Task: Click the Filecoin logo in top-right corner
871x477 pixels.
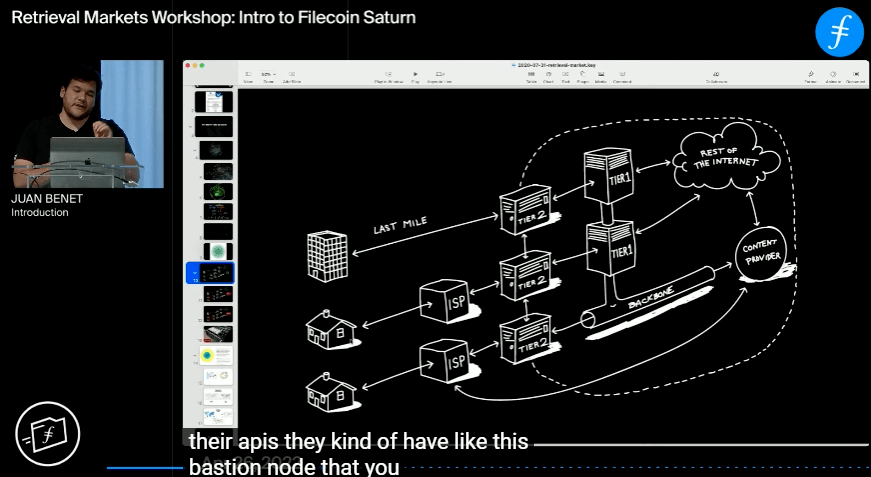Action: tap(838, 32)
